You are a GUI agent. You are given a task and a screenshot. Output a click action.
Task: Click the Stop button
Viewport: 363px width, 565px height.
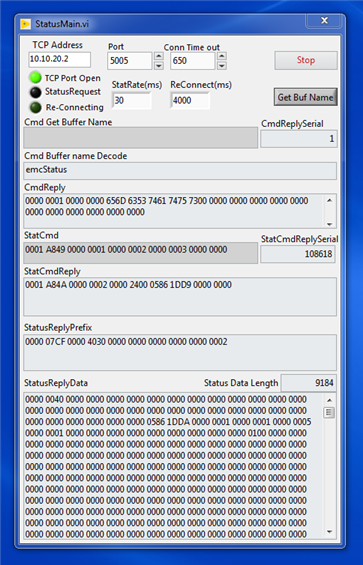[306, 60]
